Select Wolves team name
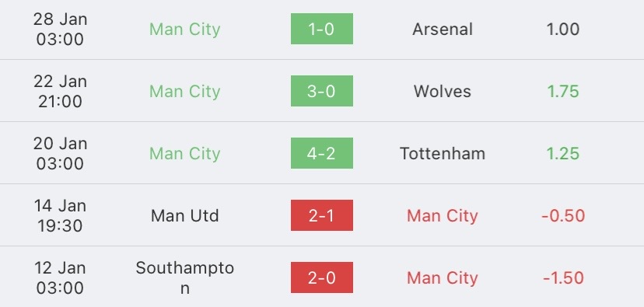644x307 pixels. 443,91
